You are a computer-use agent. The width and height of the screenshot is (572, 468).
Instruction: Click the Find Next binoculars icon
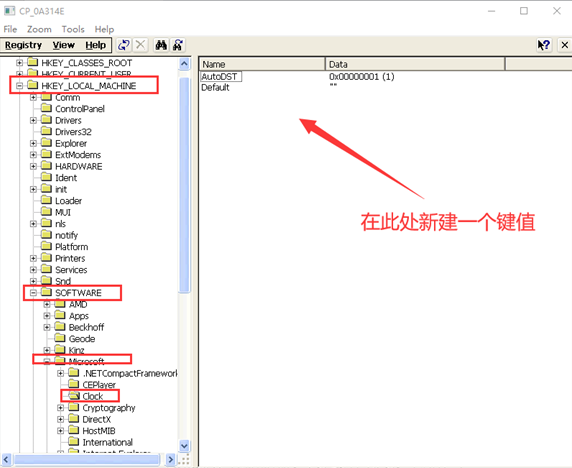[178, 45]
